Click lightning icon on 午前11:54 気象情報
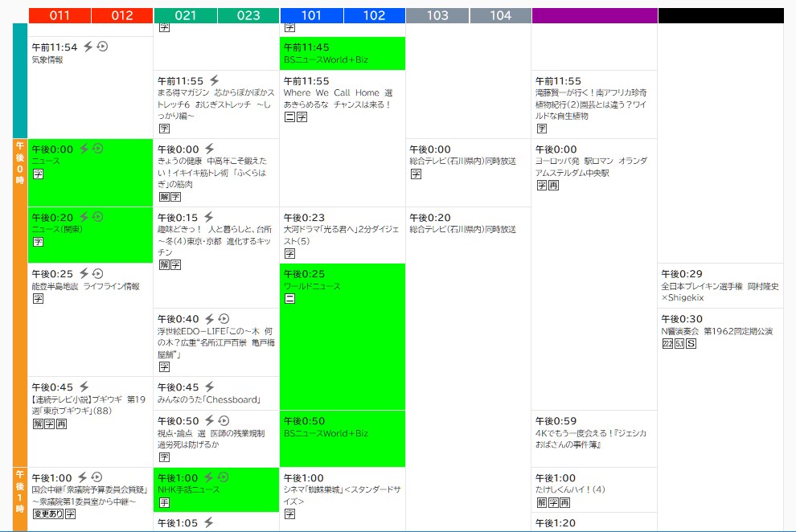The height and width of the screenshot is (532, 796). [x=88, y=47]
